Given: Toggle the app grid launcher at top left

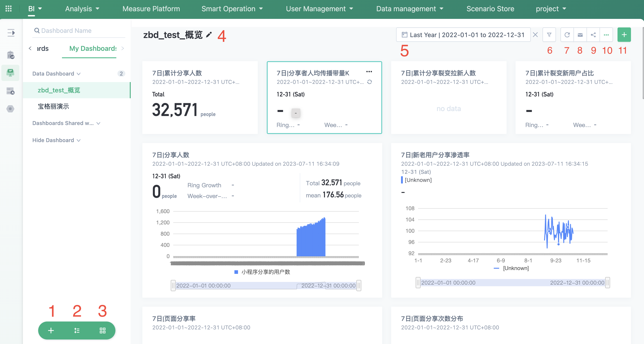Looking at the screenshot, I should coord(8,9).
